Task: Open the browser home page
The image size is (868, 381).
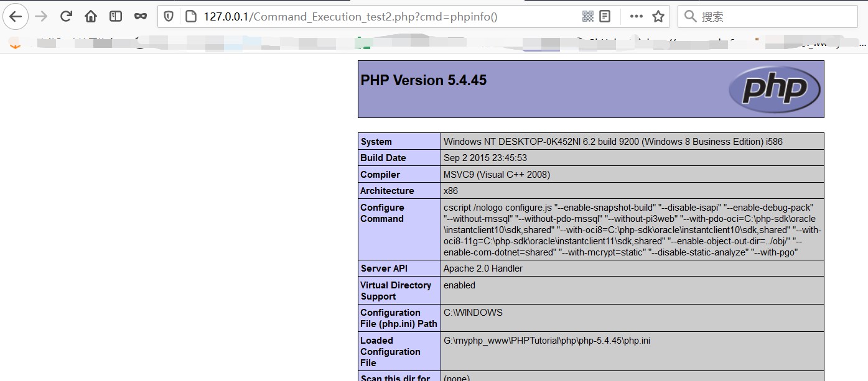Action: point(91,17)
